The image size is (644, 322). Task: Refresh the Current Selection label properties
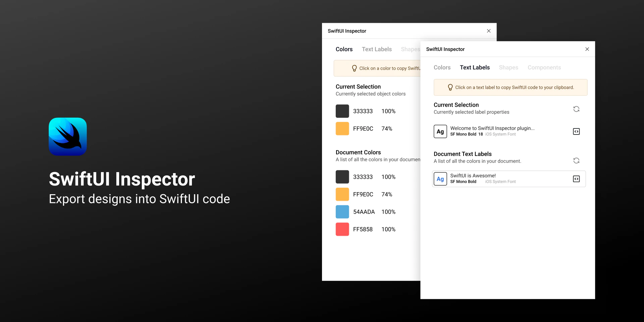click(x=576, y=109)
